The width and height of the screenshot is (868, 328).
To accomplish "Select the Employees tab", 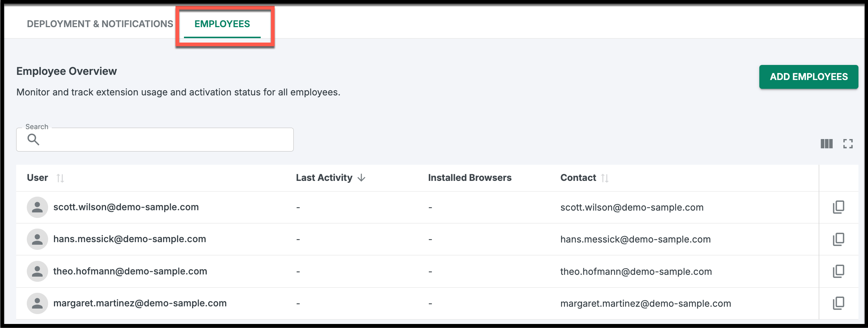I will pyautogui.click(x=222, y=24).
